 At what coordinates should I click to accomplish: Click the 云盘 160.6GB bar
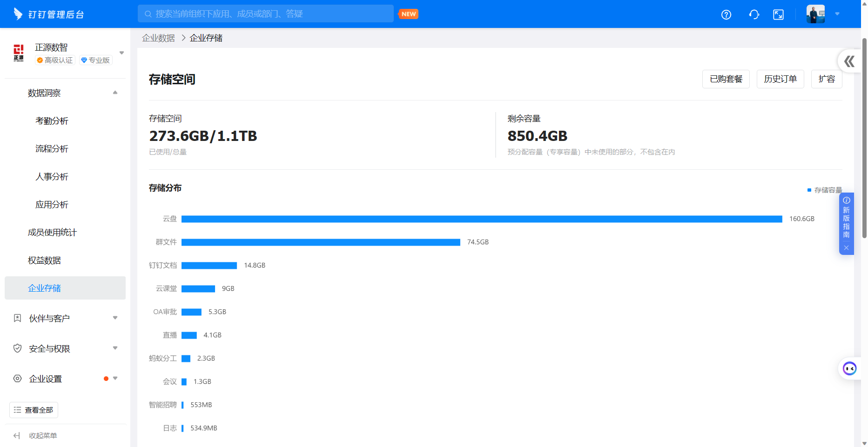482,219
